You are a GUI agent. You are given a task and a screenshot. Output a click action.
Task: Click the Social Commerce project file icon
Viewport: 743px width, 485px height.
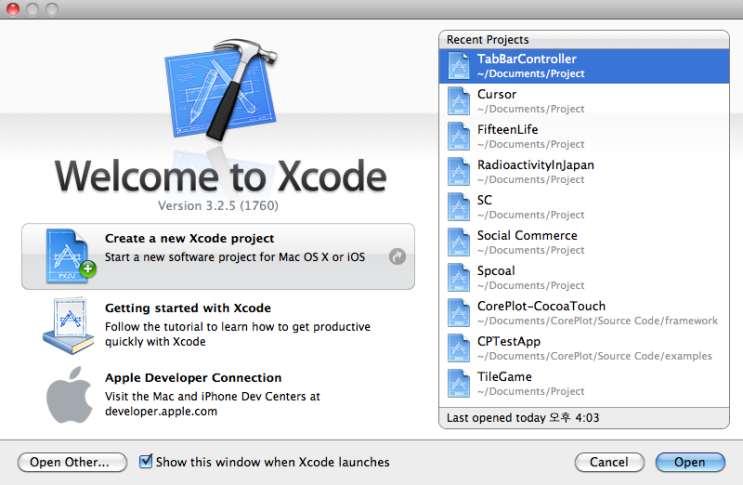pyautogui.click(x=459, y=242)
